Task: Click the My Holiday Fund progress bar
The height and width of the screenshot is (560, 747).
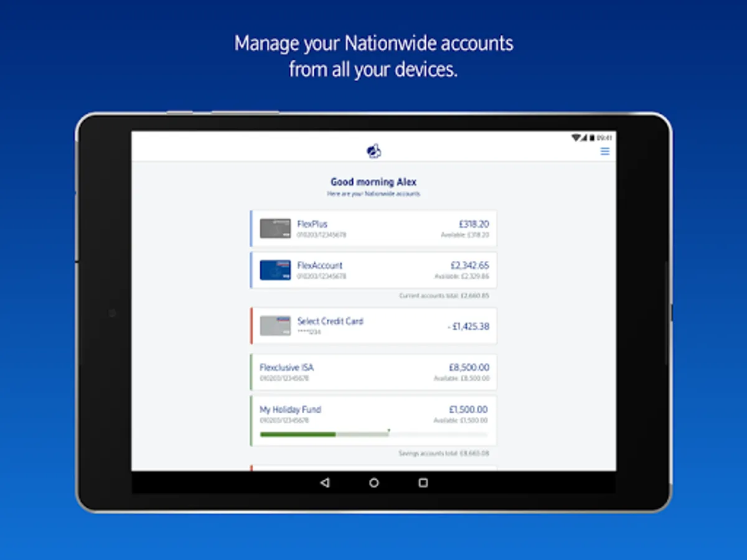Action: pyautogui.click(x=374, y=434)
